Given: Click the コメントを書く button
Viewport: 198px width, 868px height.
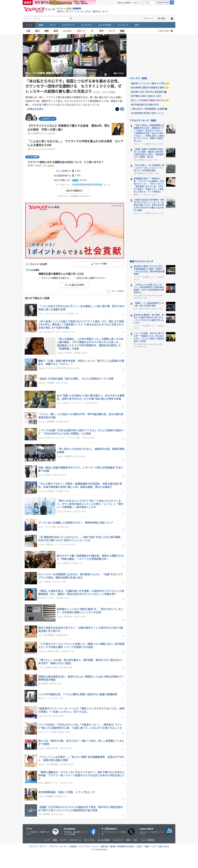Looking at the screenshot, I should click(99, 264).
